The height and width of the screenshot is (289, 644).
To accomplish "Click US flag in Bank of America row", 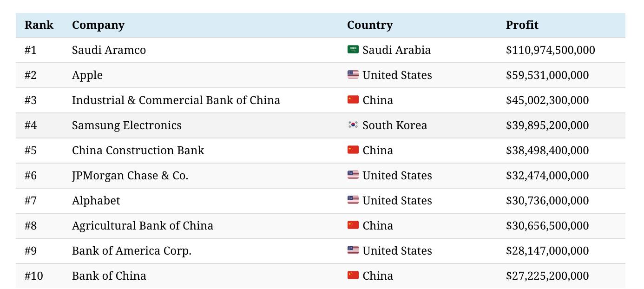I will pos(353,250).
